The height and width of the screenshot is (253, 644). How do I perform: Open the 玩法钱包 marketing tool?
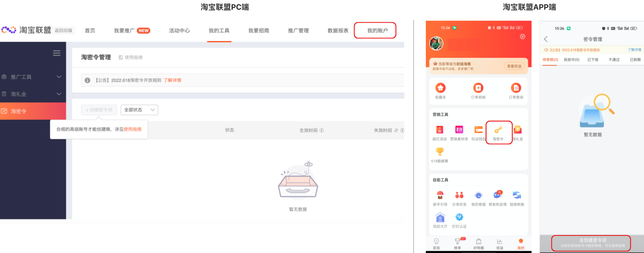(x=478, y=133)
